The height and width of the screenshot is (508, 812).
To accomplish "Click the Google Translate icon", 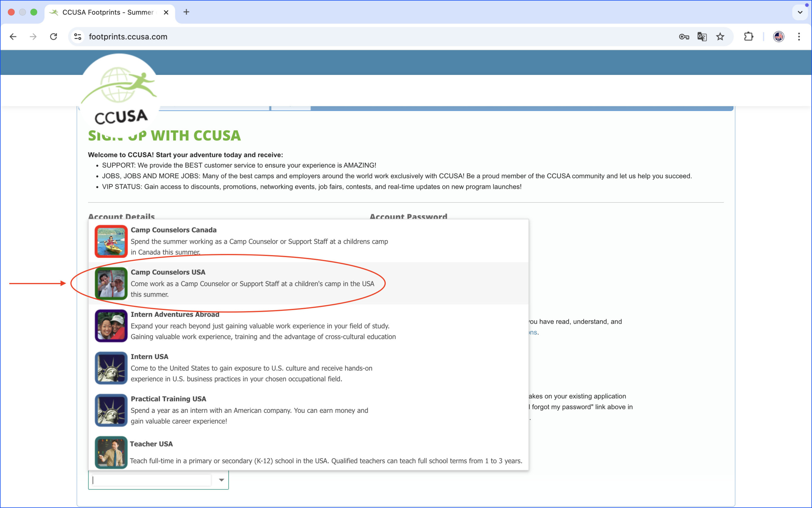I will [x=702, y=36].
